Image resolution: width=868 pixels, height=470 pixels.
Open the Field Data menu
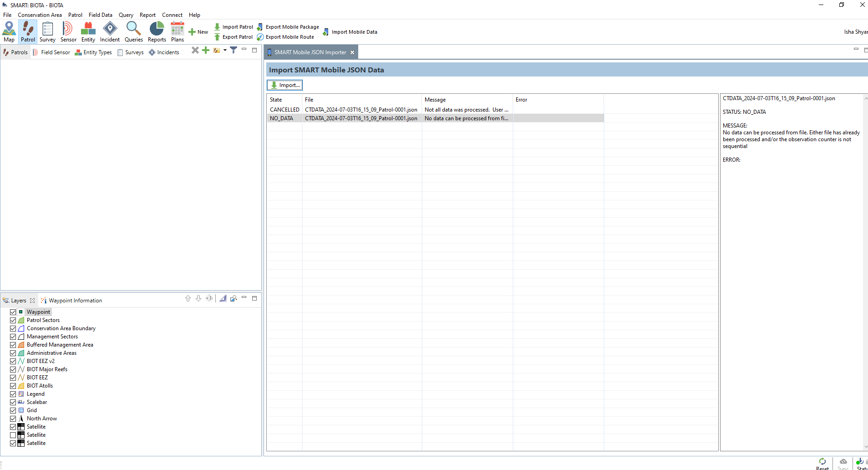click(x=100, y=15)
